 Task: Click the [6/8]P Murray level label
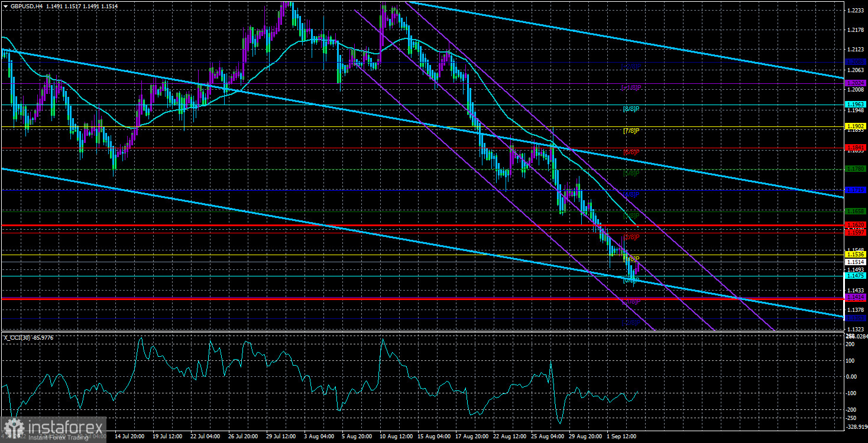[x=632, y=152]
